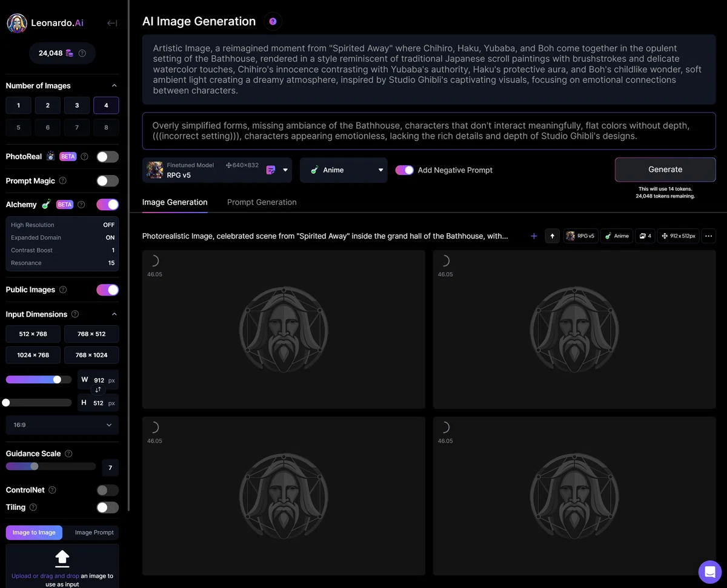Click the width W pixel value field
727x588 pixels.
[x=99, y=380]
